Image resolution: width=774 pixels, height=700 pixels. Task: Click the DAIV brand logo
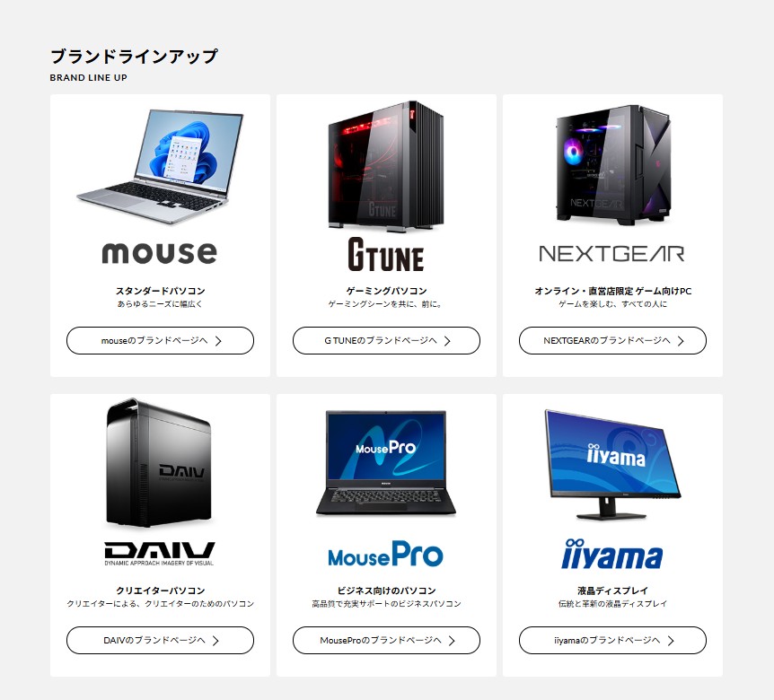tap(160, 554)
